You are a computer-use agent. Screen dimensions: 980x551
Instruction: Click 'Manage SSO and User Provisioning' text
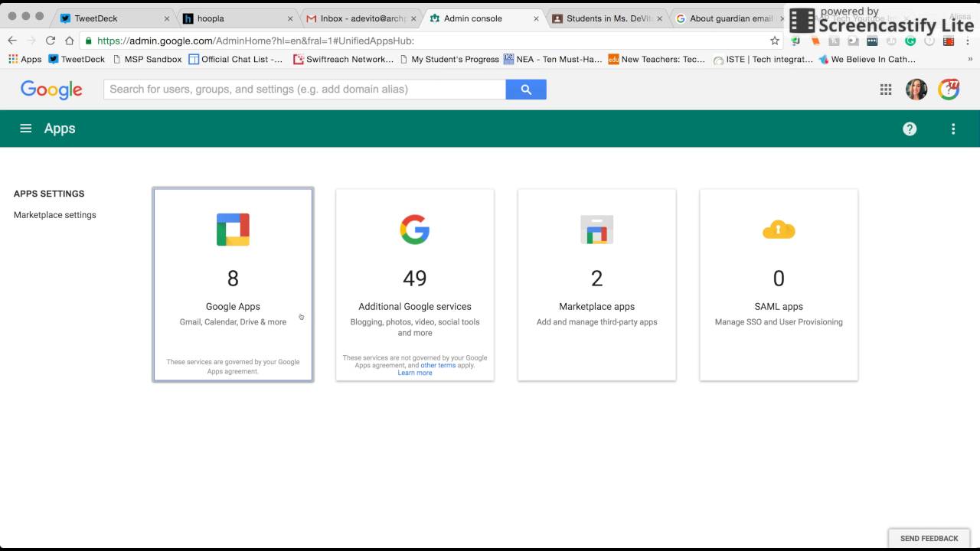point(779,322)
